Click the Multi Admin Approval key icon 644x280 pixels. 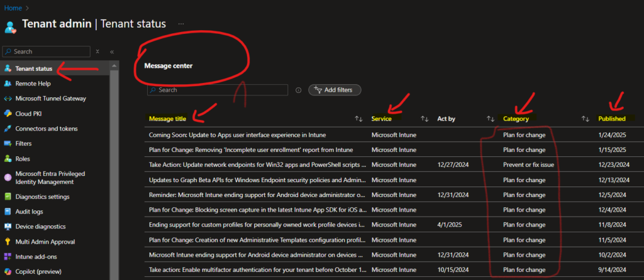[8, 242]
